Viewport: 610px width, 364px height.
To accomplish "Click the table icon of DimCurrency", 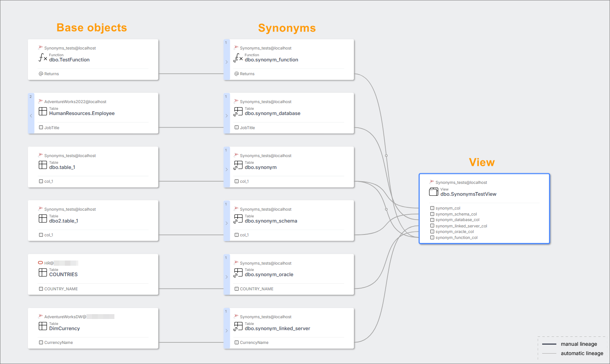I will pos(43,326).
